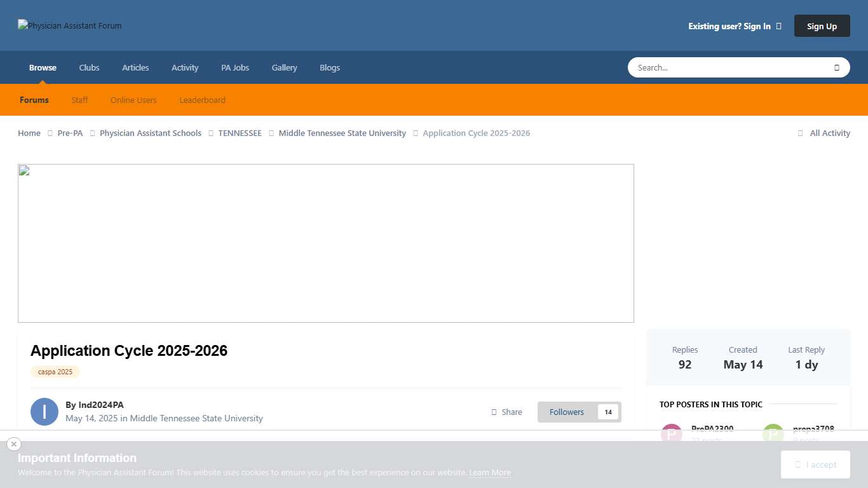Accept cookies with the I accept button

pos(815,464)
